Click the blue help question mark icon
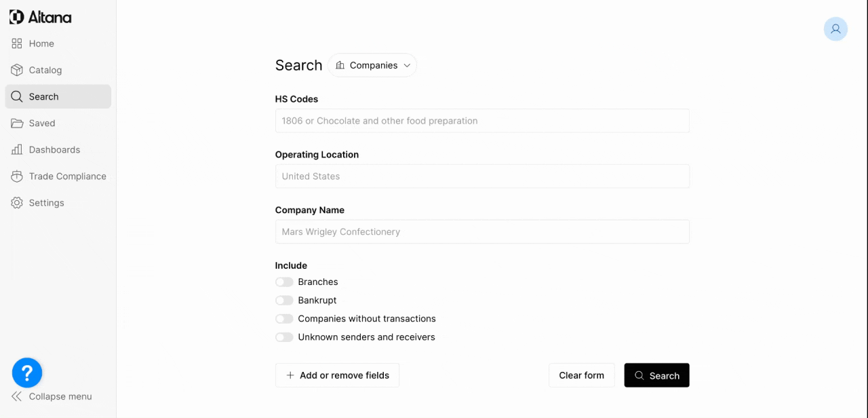868x418 pixels. (x=27, y=373)
